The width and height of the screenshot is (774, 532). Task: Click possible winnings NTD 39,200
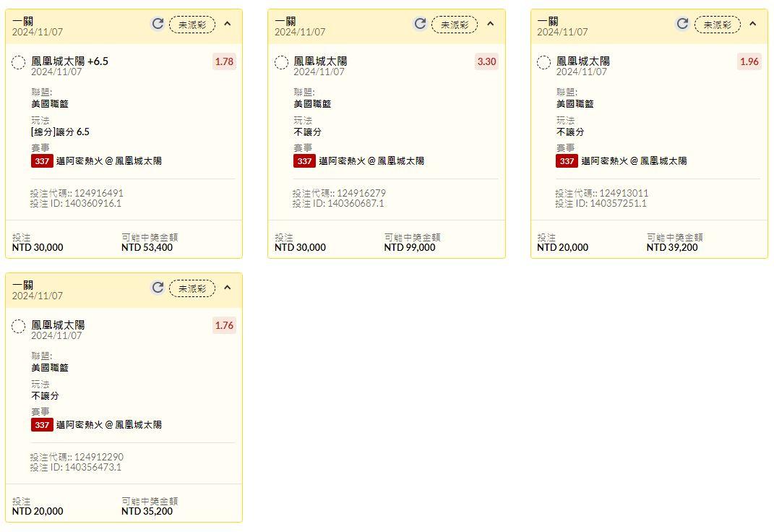click(x=672, y=247)
